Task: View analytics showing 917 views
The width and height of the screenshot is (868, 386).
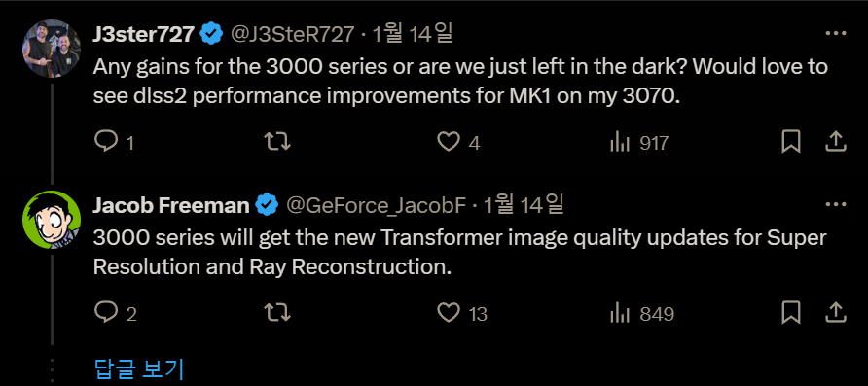Action: [638, 144]
